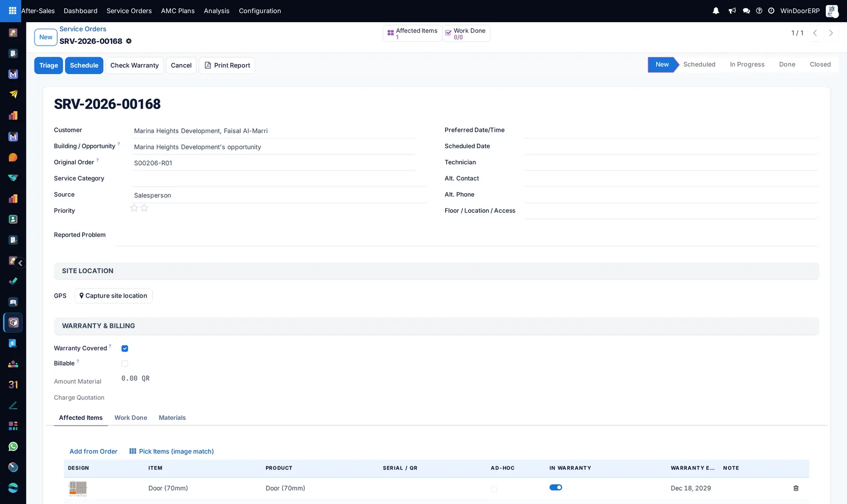
Task: Open the Technician dropdown field
Action: [671, 163]
